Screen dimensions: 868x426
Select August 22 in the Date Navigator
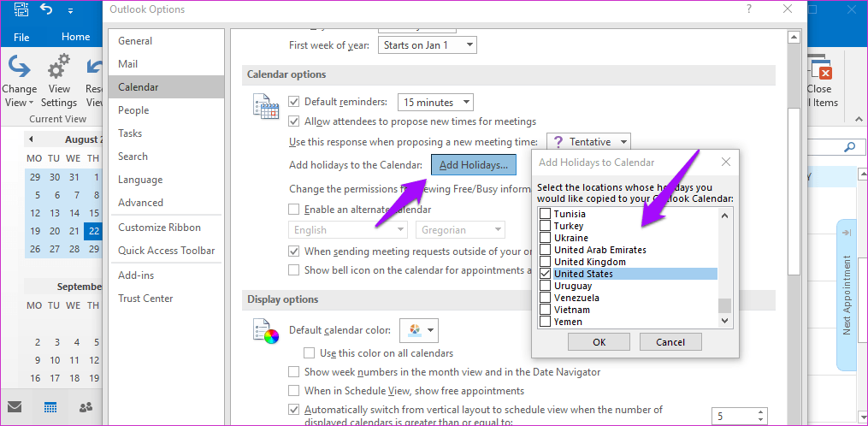(x=93, y=232)
